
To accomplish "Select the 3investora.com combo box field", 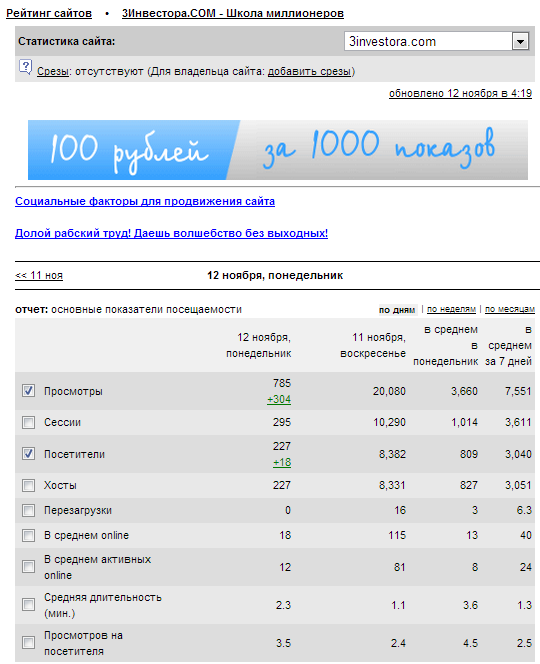I will pyautogui.click(x=436, y=42).
